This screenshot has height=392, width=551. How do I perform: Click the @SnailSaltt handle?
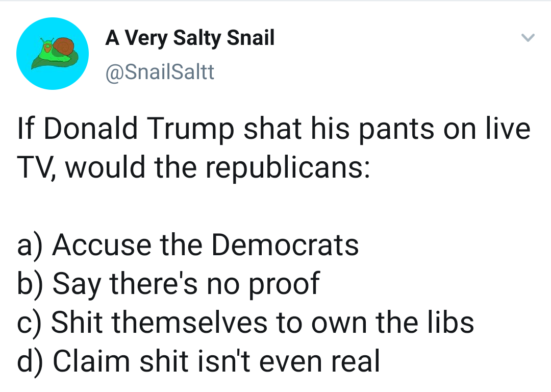click(160, 72)
